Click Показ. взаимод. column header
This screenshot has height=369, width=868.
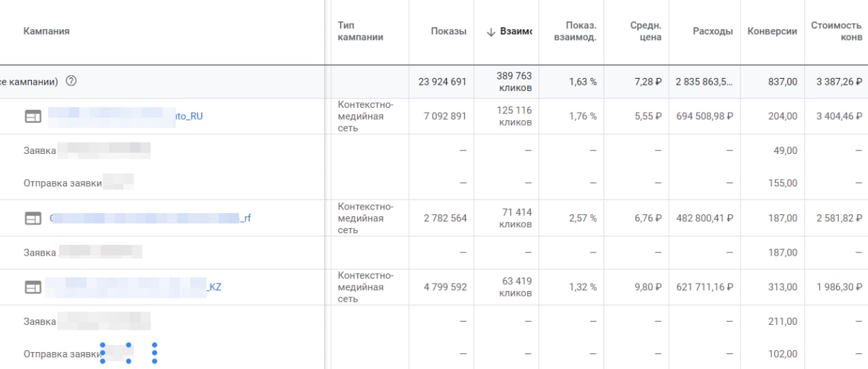point(575,31)
